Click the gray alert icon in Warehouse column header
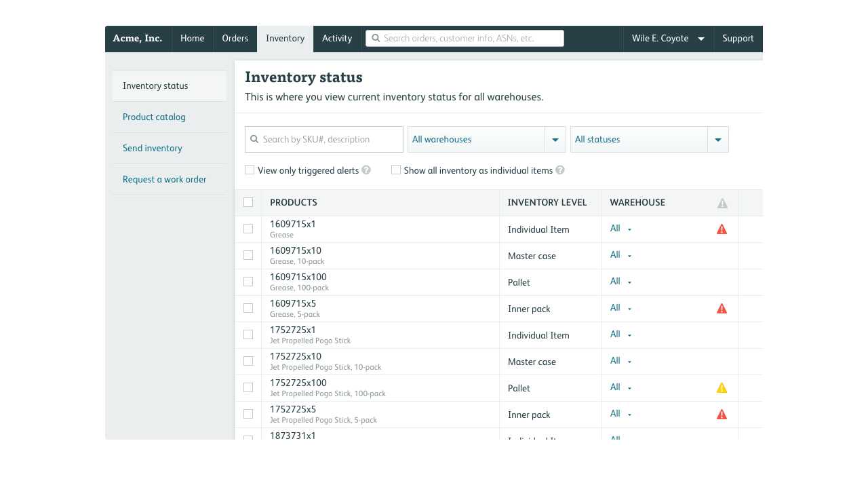 coord(722,203)
